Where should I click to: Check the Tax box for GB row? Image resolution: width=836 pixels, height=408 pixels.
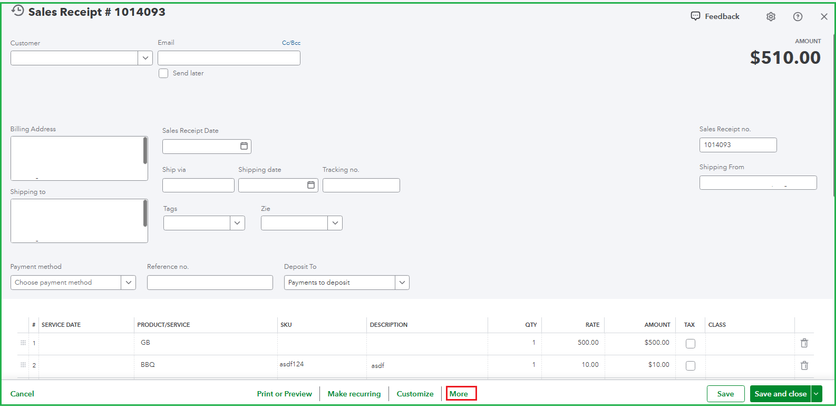pyautogui.click(x=690, y=343)
